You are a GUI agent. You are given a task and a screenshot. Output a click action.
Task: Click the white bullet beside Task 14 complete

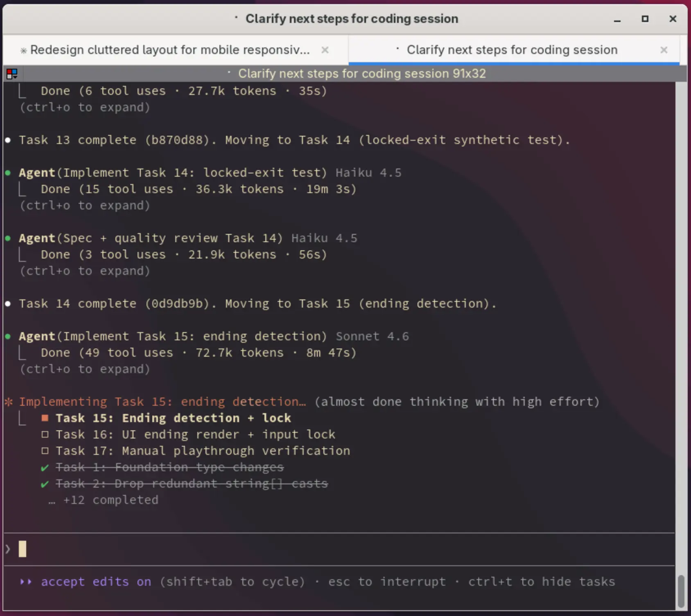point(8,304)
